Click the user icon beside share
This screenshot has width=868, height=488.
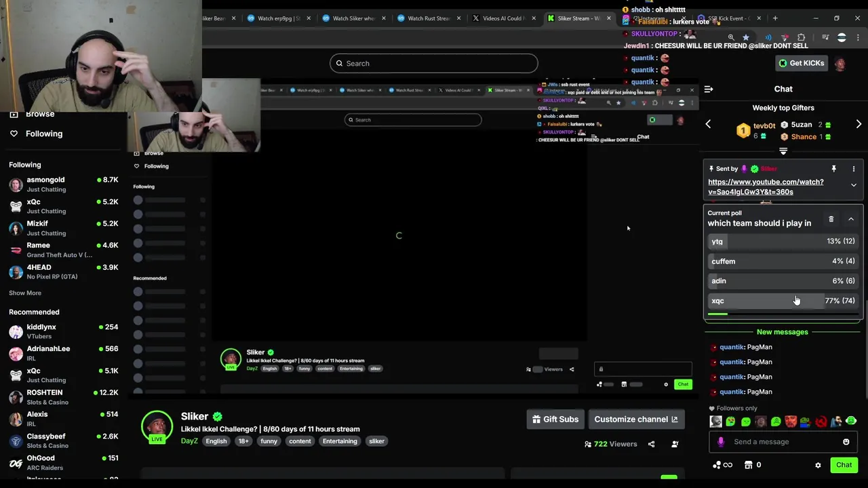[x=675, y=444]
